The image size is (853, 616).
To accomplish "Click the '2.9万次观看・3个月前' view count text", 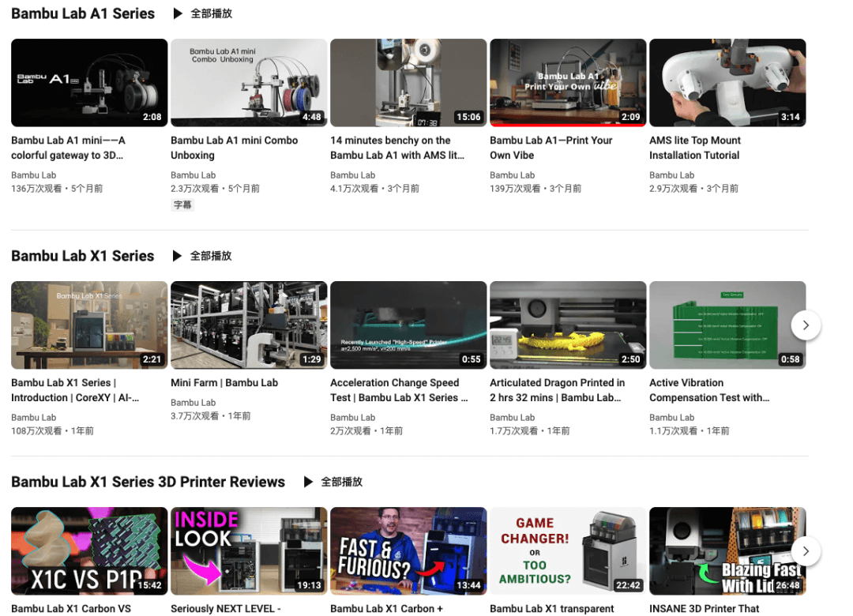I will point(694,189).
